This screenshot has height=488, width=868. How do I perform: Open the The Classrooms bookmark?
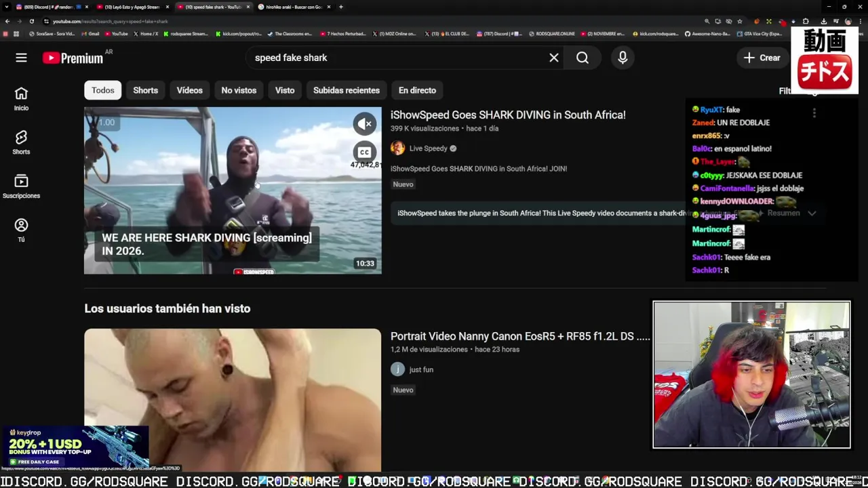(290, 34)
